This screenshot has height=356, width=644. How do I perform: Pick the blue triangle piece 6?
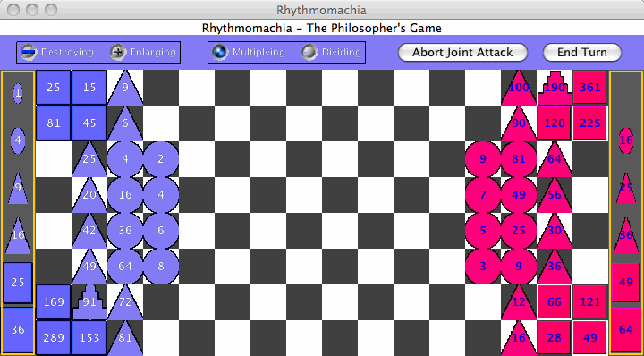125,123
